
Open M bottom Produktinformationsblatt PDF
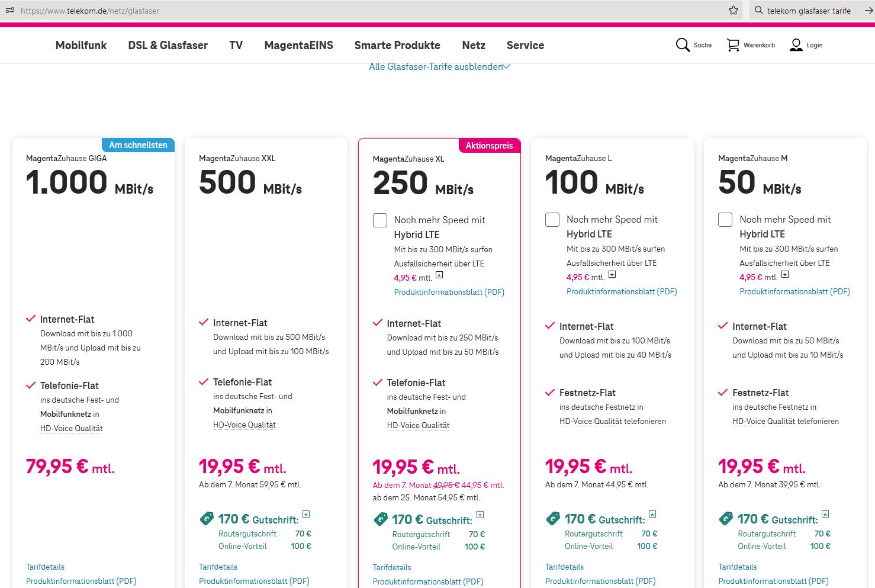click(x=773, y=581)
